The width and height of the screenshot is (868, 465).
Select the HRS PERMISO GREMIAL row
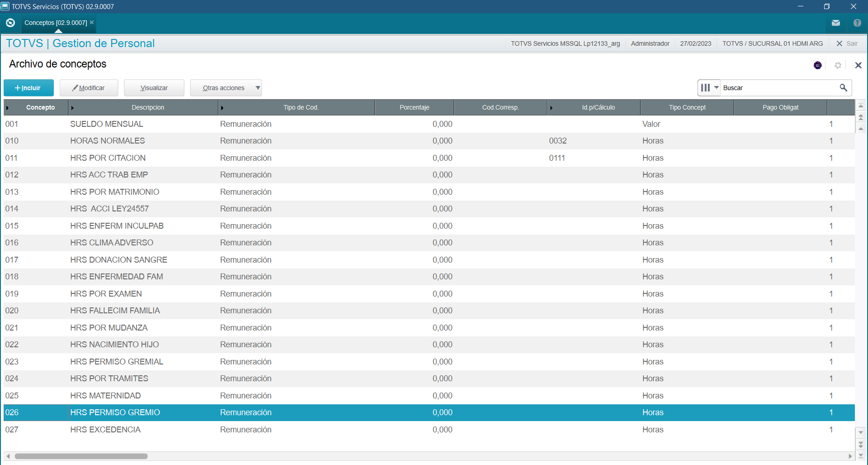tap(429, 362)
